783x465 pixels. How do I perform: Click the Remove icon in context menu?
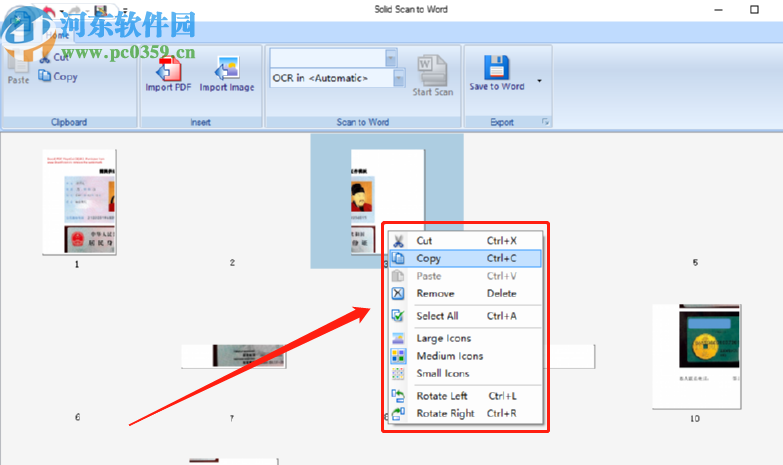(398, 293)
